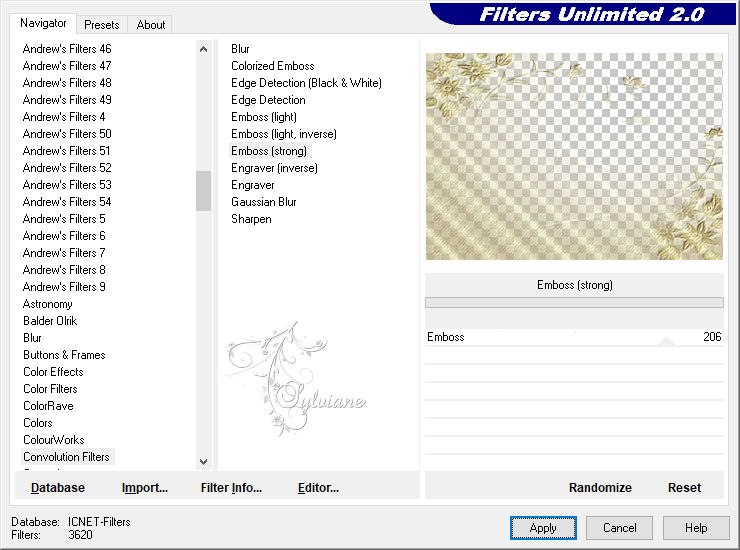The width and height of the screenshot is (740, 550).
Task: Choose the Emboss (light) filter
Action: point(264,117)
